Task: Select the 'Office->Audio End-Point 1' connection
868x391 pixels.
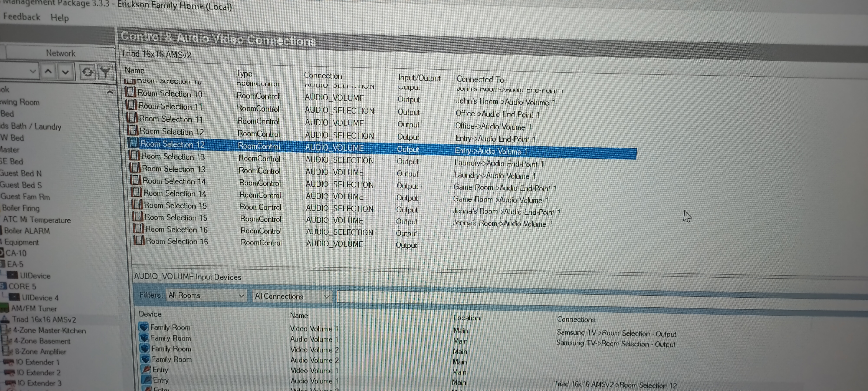Action: tap(497, 114)
